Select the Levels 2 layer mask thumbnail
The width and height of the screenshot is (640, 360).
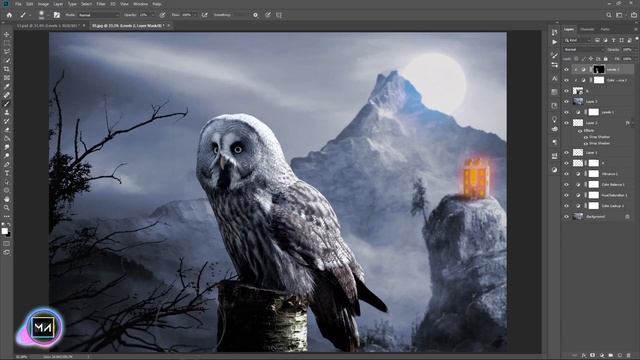coord(599,70)
